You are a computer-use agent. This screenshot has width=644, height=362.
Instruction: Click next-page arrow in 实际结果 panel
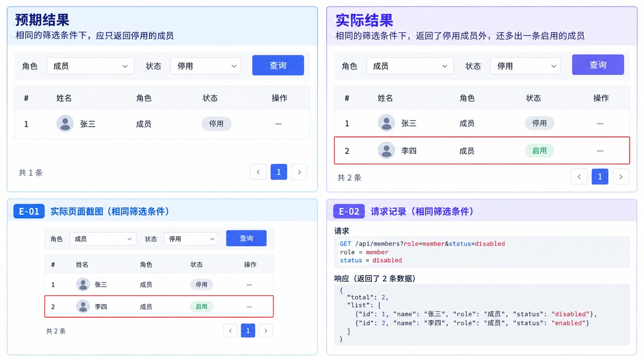pyautogui.click(x=621, y=176)
